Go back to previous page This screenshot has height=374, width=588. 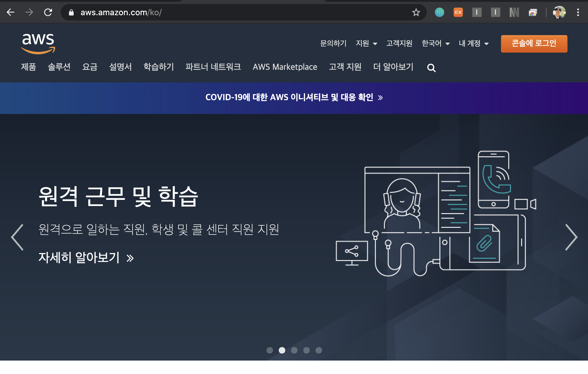(x=11, y=12)
